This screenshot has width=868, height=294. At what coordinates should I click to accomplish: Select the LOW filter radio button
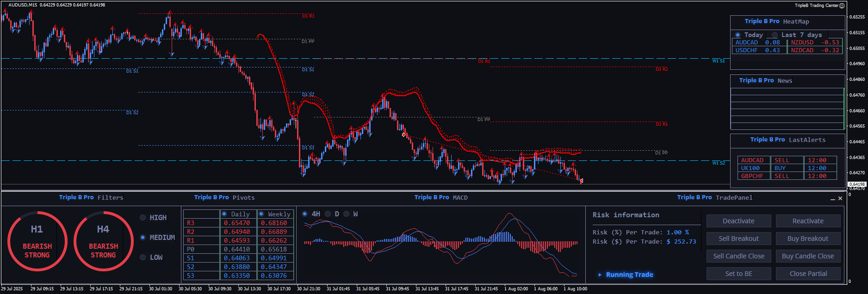pos(143,257)
